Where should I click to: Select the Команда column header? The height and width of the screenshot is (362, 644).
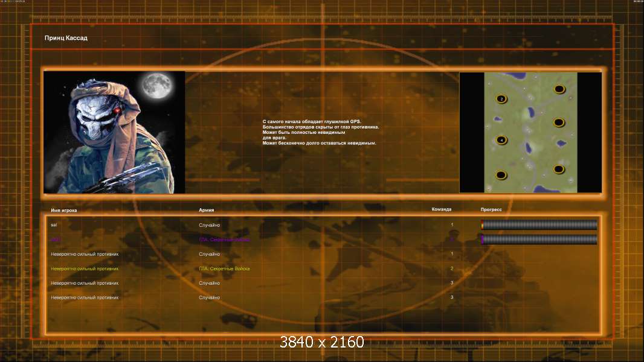(442, 209)
